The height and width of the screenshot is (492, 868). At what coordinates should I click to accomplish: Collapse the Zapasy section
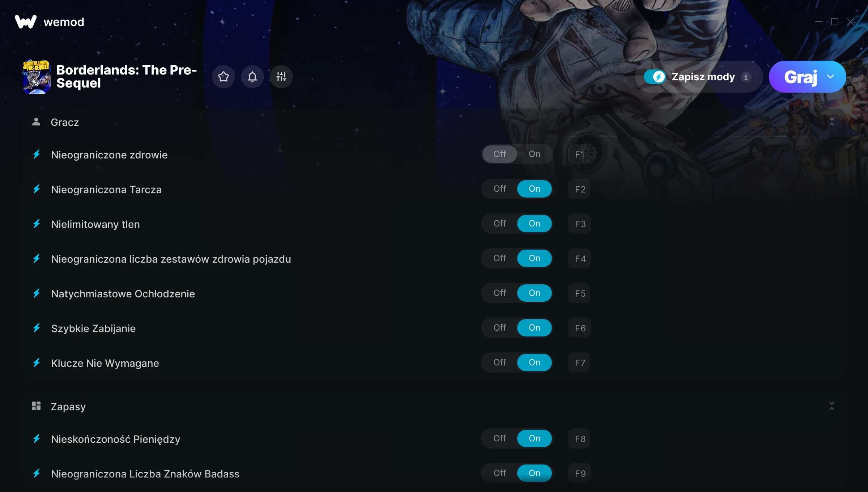tap(832, 406)
